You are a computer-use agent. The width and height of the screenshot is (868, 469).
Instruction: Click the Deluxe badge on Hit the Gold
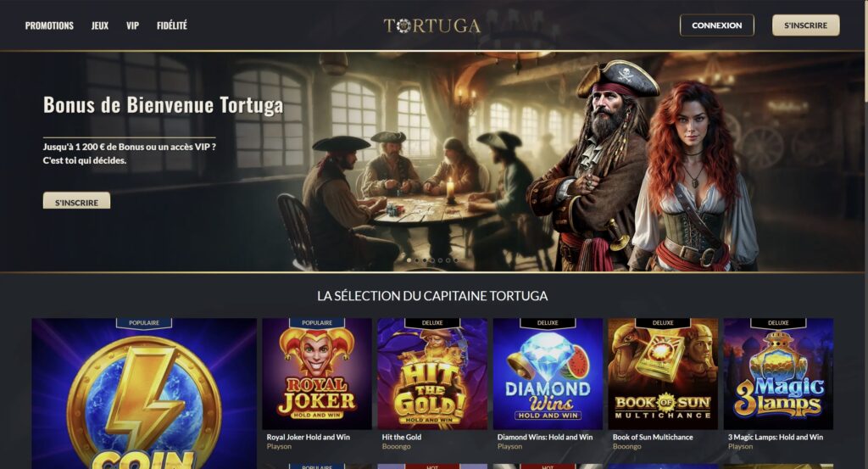point(432,323)
